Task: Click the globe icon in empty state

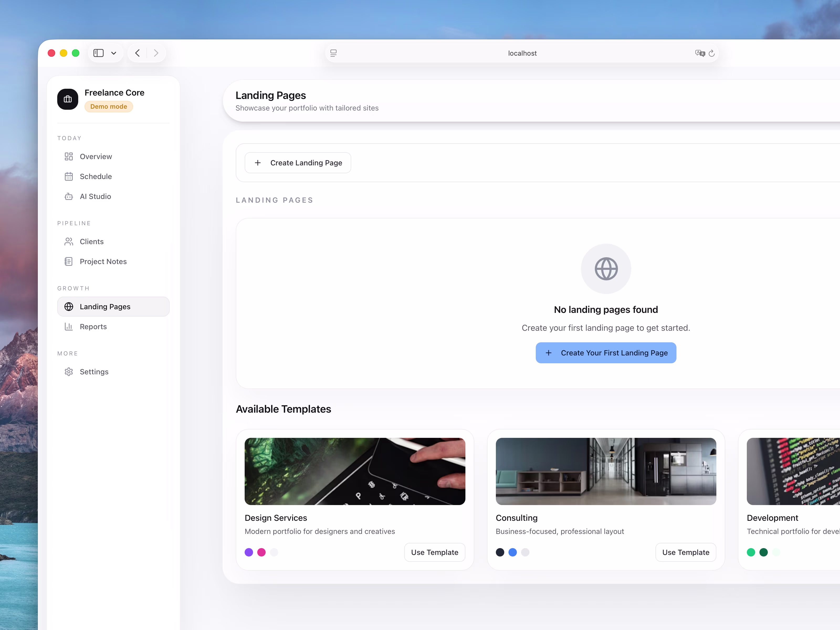Action: coord(606,269)
